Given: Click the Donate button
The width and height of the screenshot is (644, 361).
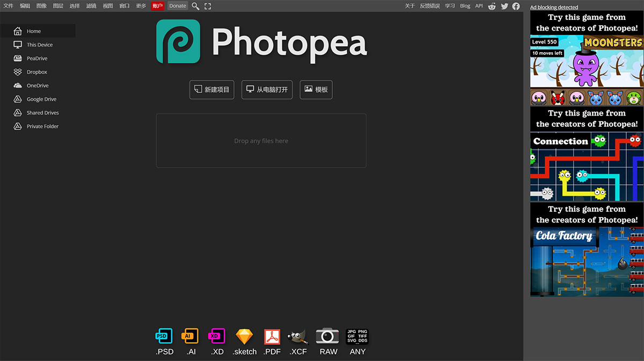Looking at the screenshot, I should [x=177, y=6].
